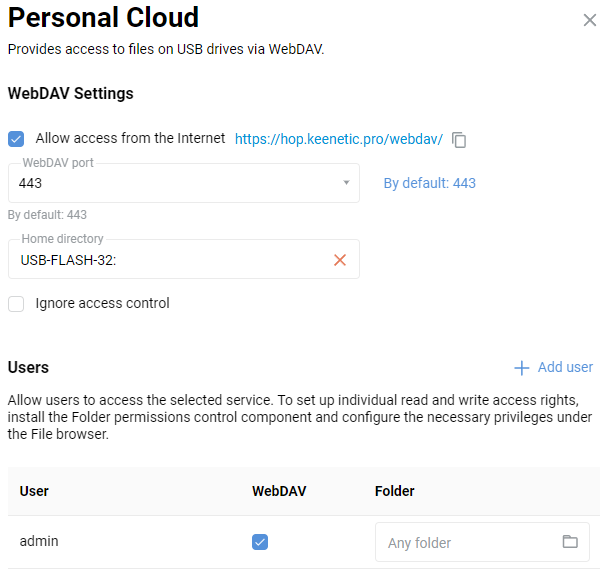This screenshot has width=606, height=575.
Task: Click the folder browse icon for admin
Action: click(570, 542)
